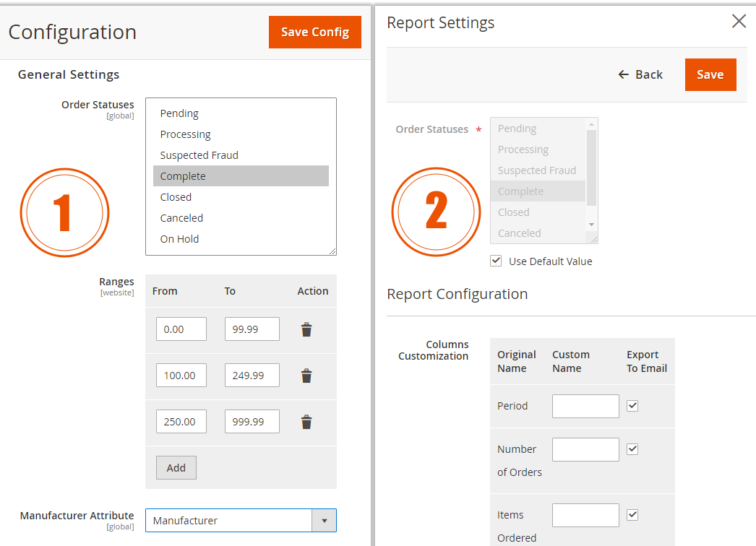Toggle Export To Email for Items Ordered
Screen dimensions: 756x546
coord(632,515)
